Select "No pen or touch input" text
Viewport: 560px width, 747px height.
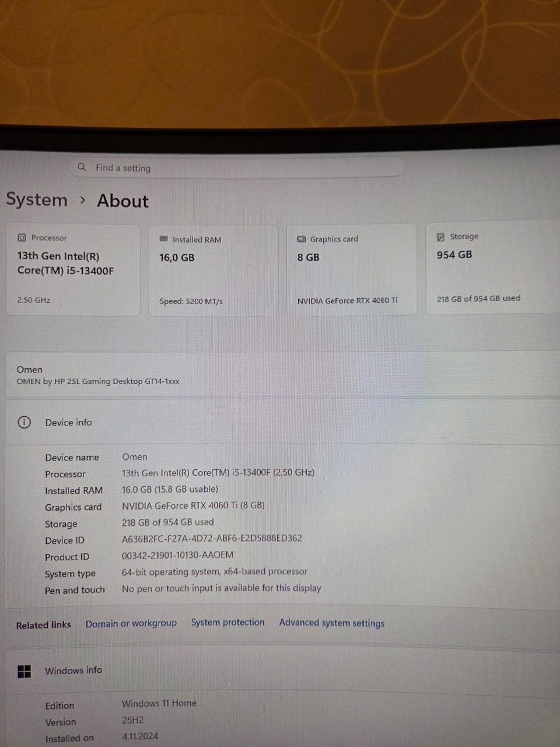pos(169,588)
